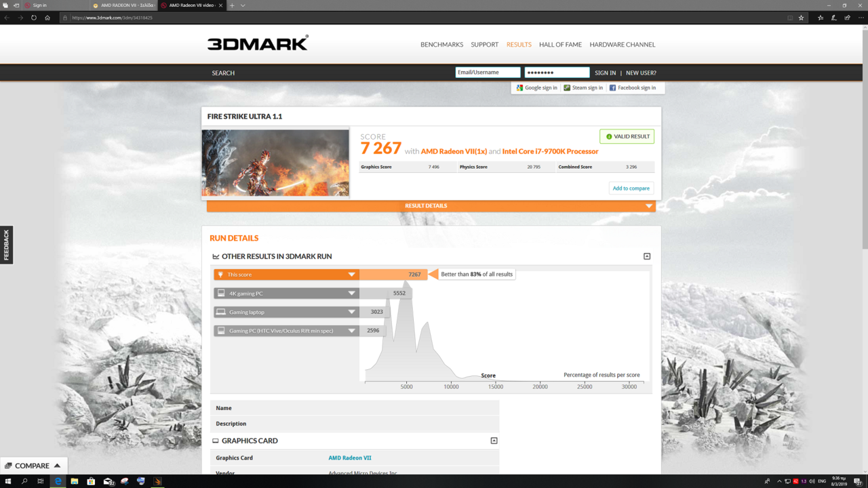This screenshot has width=868, height=488.
Task: Expand the RESULT DETAILS orange bar
Action: tap(431, 205)
